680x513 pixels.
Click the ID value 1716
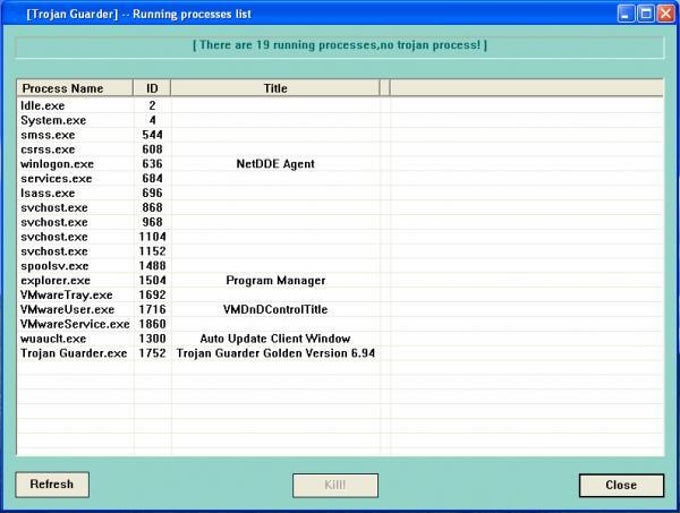click(152, 310)
